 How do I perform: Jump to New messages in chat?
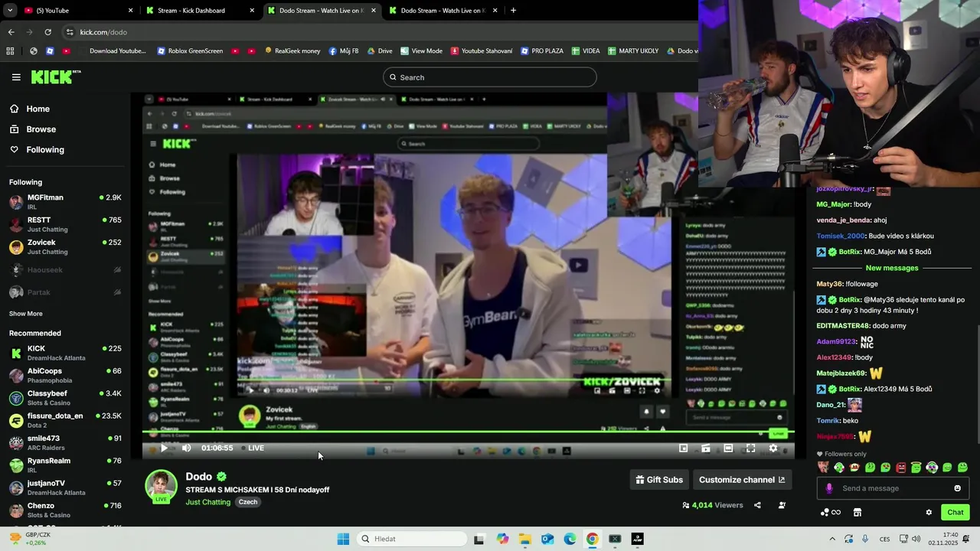tap(892, 268)
